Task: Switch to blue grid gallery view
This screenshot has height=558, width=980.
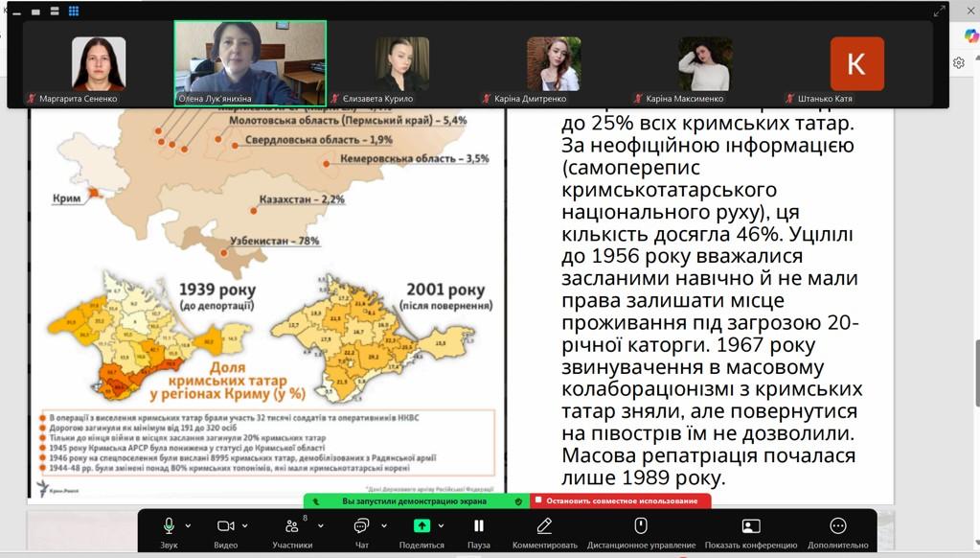Action: click(x=74, y=11)
